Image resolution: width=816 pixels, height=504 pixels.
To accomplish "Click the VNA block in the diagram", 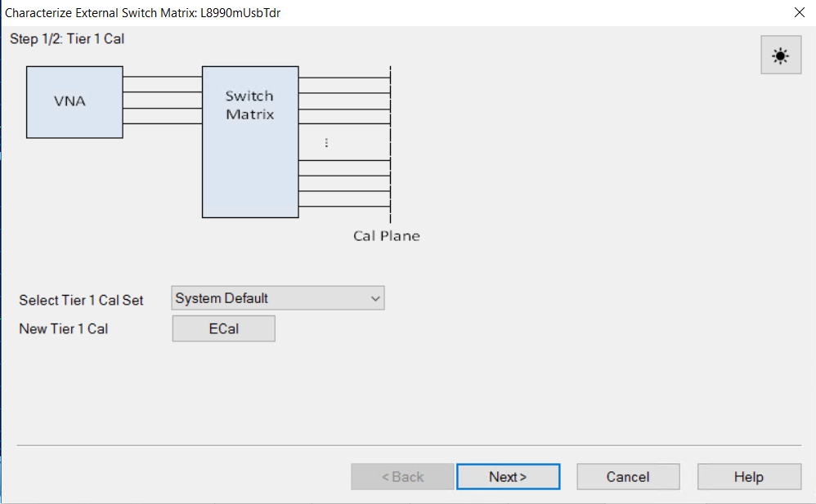I will point(74,101).
